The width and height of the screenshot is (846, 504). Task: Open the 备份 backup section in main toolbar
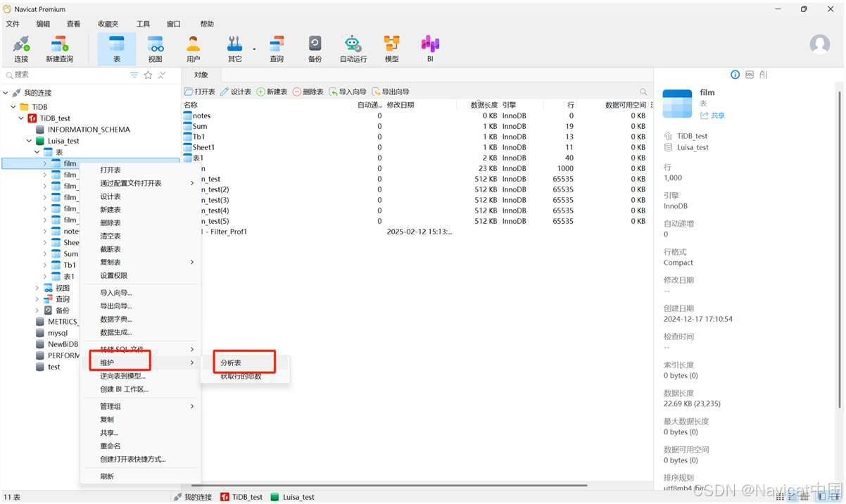(315, 49)
